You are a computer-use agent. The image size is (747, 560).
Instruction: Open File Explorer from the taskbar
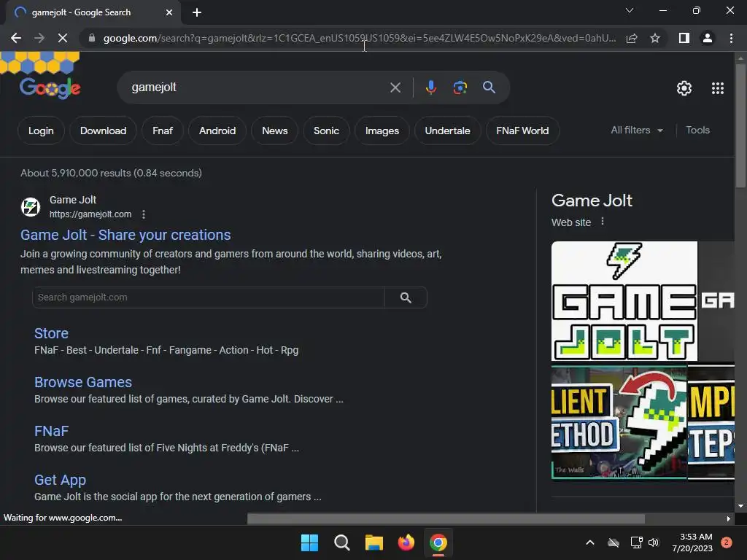(x=374, y=542)
